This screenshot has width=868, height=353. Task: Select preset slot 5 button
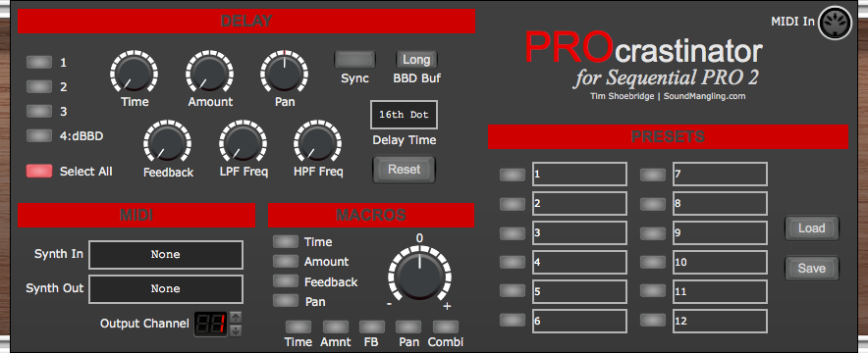coord(513,291)
